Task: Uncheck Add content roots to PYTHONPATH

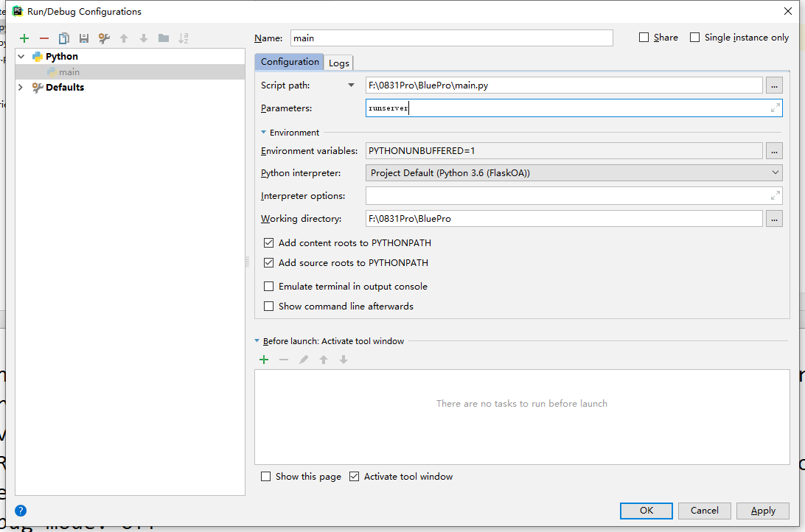Action: click(x=268, y=242)
